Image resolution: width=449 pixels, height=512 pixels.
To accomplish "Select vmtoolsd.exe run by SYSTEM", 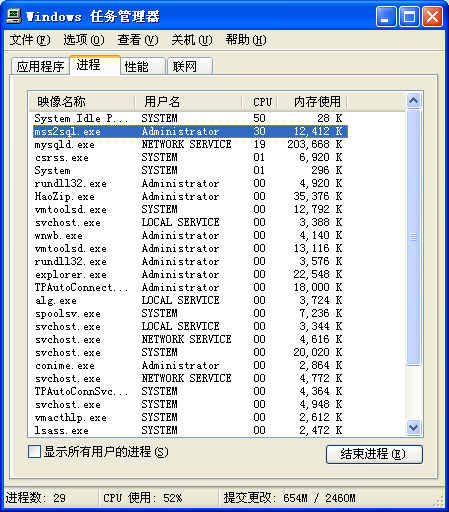I will click(x=190, y=209).
